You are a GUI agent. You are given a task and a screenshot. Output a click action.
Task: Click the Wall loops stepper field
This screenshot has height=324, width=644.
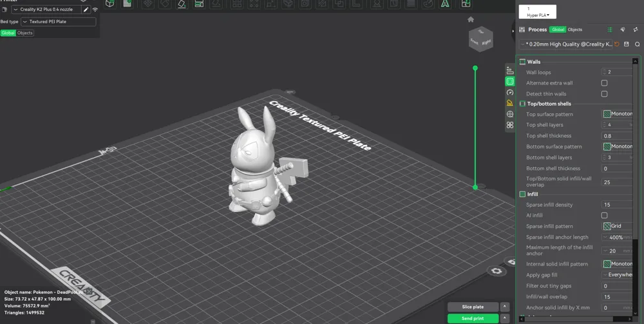point(618,72)
